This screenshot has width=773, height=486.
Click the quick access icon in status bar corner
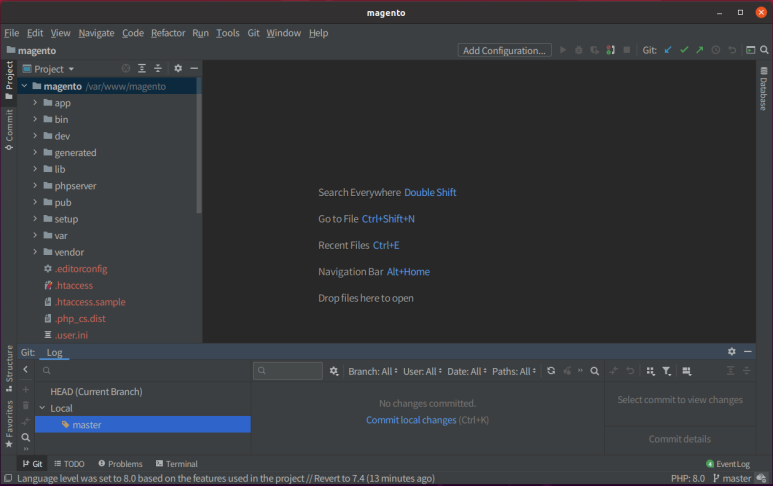click(8, 478)
